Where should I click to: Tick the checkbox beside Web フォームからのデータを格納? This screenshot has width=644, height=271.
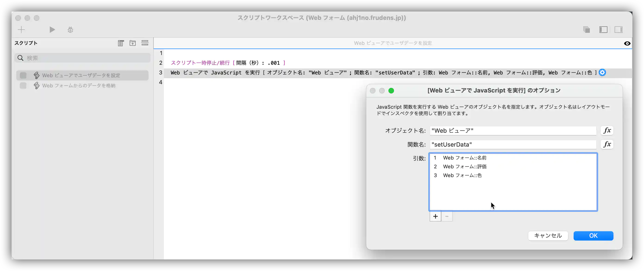(x=23, y=85)
